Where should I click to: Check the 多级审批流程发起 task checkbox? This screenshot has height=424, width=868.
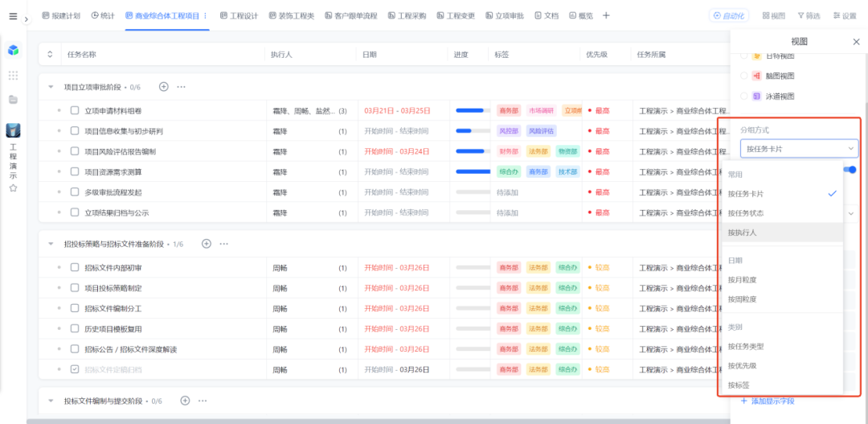pos(75,192)
